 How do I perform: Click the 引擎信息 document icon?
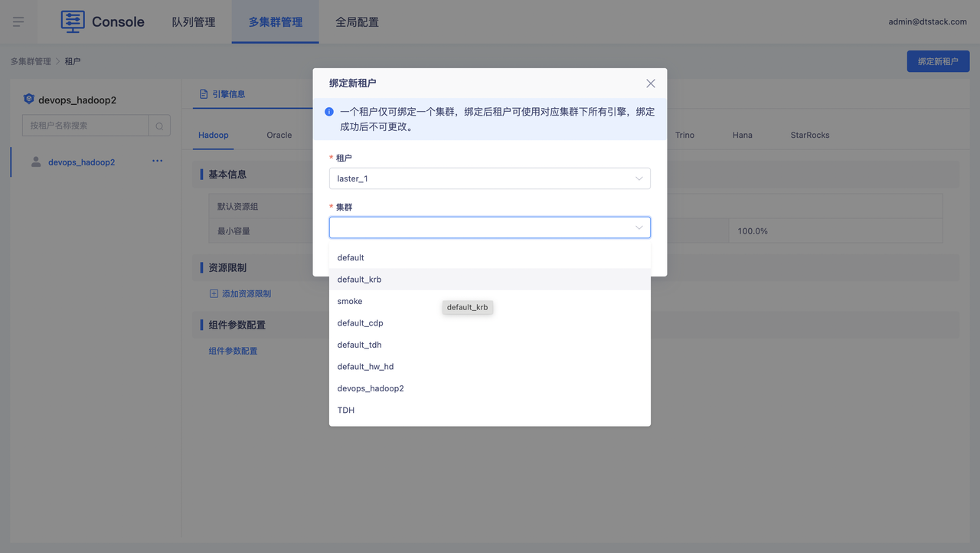click(x=204, y=94)
